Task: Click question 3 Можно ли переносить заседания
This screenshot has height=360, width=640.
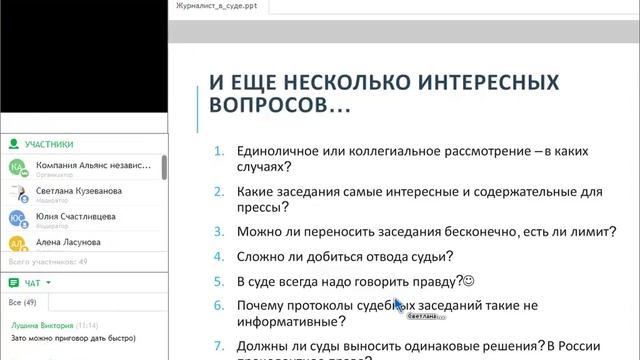Action: click(427, 232)
